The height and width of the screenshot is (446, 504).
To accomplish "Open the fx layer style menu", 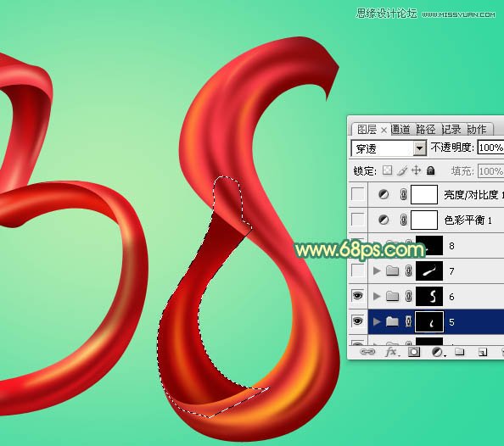I will tap(392, 352).
